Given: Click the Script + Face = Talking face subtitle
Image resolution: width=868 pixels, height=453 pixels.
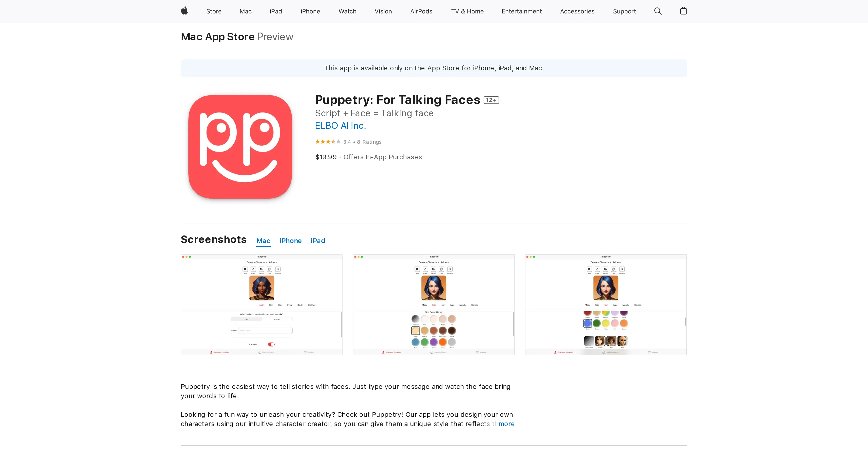Looking at the screenshot, I should [x=374, y=113].
